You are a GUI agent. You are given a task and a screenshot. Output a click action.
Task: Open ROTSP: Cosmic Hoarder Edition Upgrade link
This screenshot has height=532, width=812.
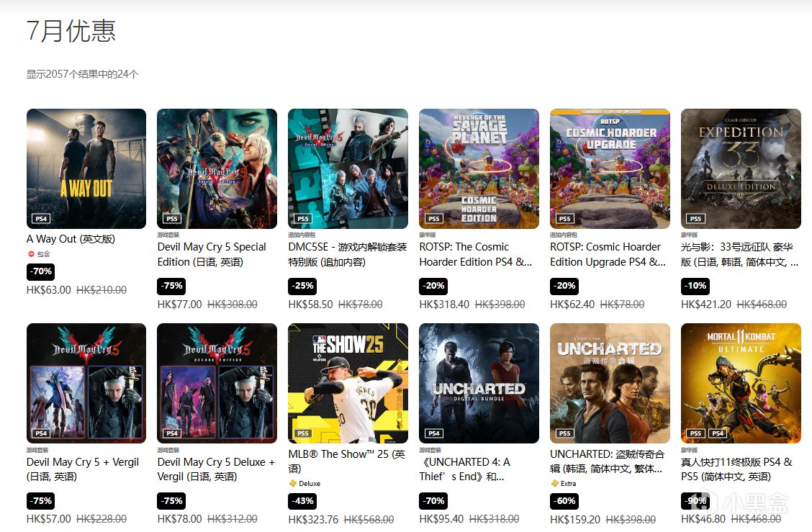[x=608, y=254]
